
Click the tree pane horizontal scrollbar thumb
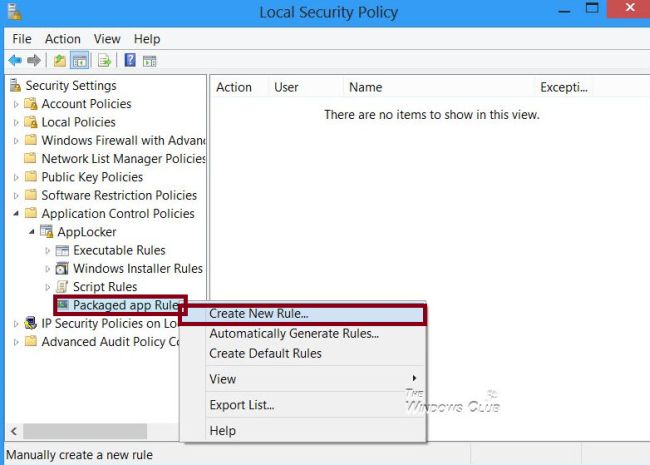[x=85, y=431]
